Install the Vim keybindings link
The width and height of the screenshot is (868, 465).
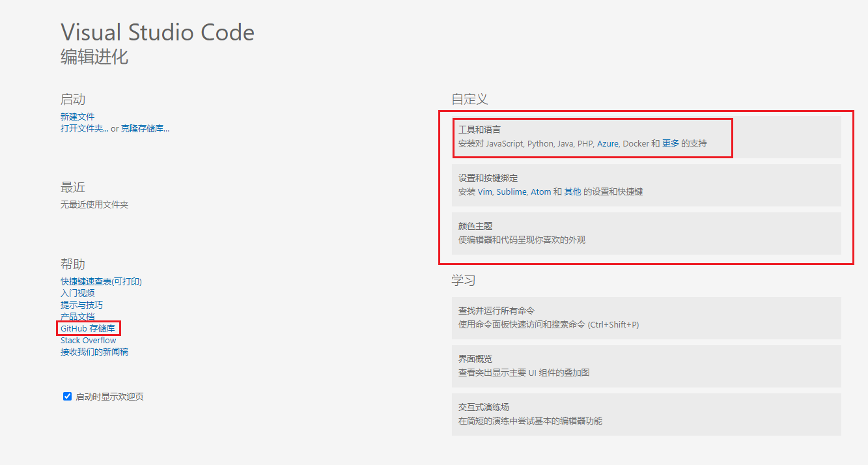pyautogui.click(x=484, y=191)
